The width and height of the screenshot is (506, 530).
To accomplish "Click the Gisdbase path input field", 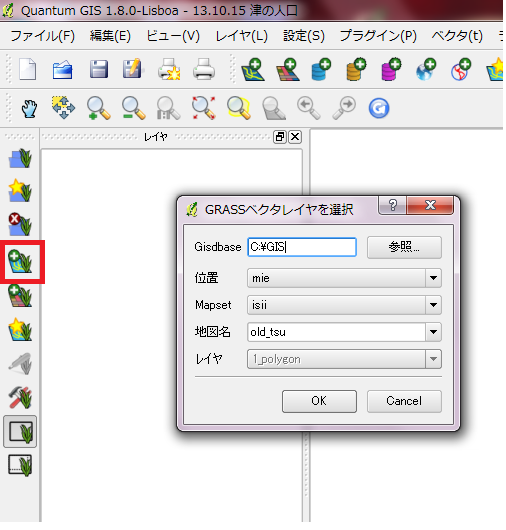I will (302, 247).
